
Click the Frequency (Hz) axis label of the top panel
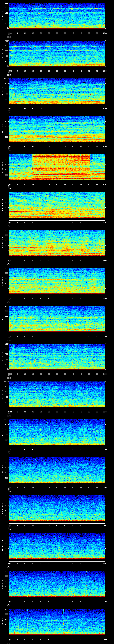tap(3, 16)
